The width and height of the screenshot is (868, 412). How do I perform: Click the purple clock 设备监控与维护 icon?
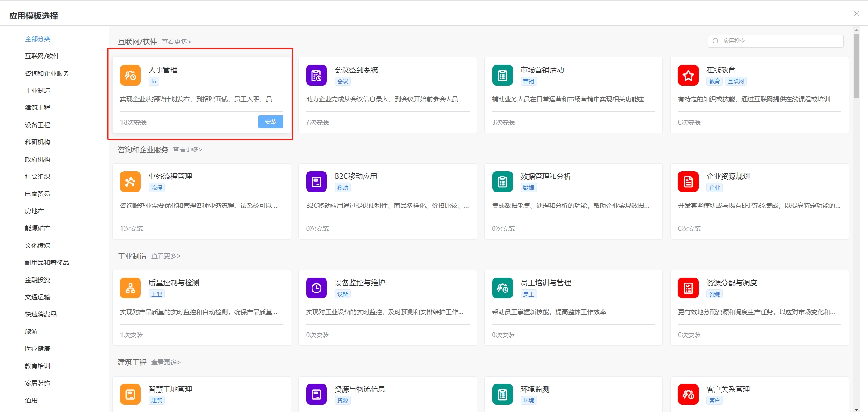click(x=316, y=288)
